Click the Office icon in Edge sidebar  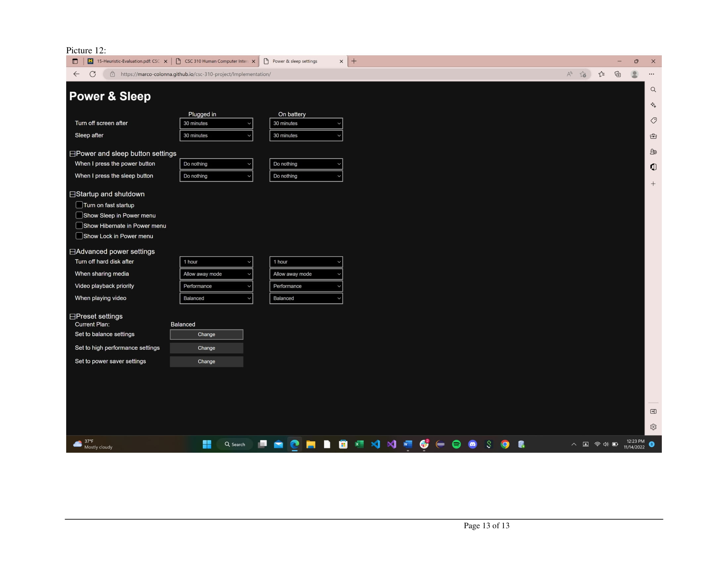pyautogui.click(x=653, y=167)
